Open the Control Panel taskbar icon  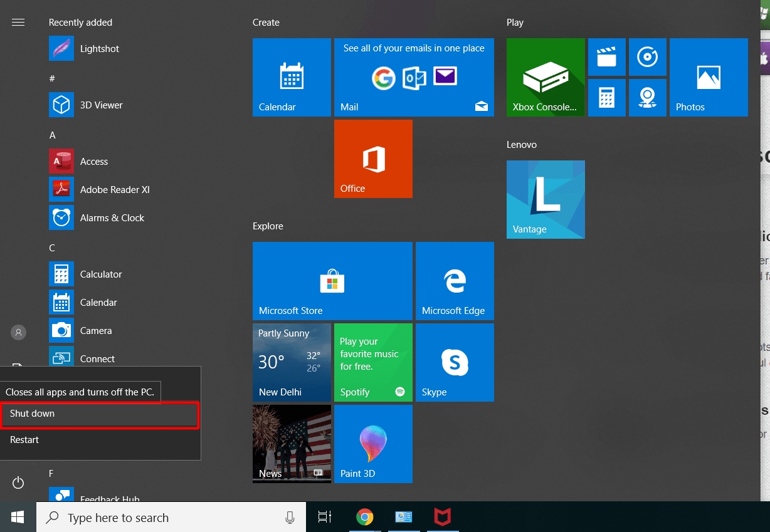(x=403, y=517)
